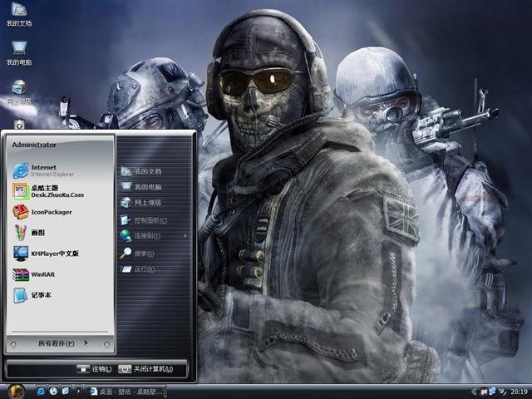Expand the hidden system tray icons
The width and height of the screenshot is (532, 399).
tap(474, 392)
